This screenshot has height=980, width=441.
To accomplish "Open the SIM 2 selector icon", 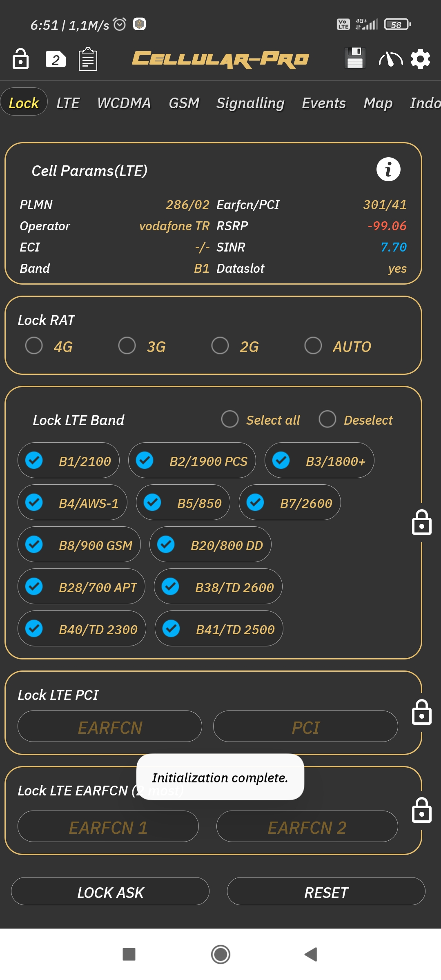I will coord(56,60).
